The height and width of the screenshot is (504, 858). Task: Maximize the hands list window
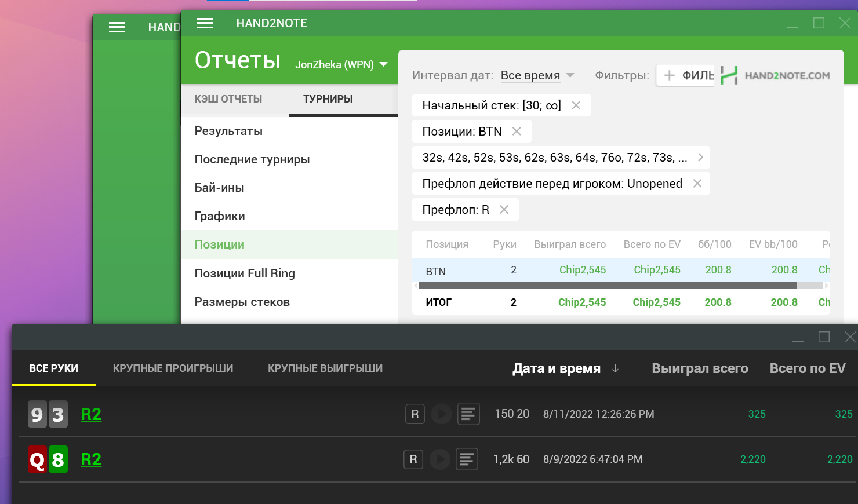tap(824, 337)
